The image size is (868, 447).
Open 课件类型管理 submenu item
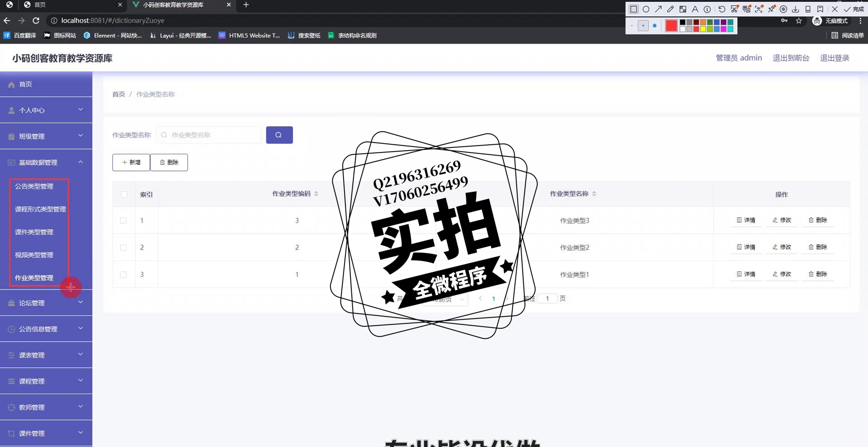coord(34,232)
